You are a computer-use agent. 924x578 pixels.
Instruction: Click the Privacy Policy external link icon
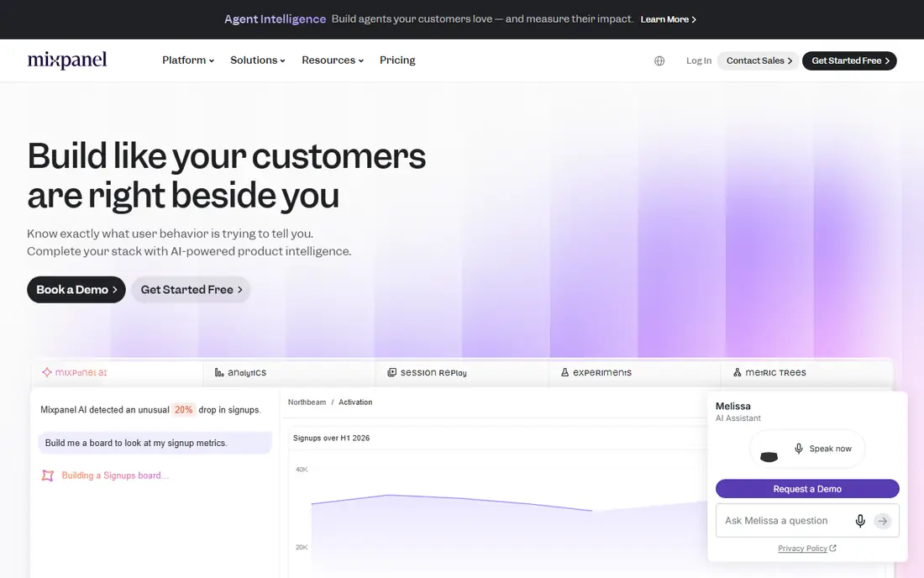[x=832, y=548]
